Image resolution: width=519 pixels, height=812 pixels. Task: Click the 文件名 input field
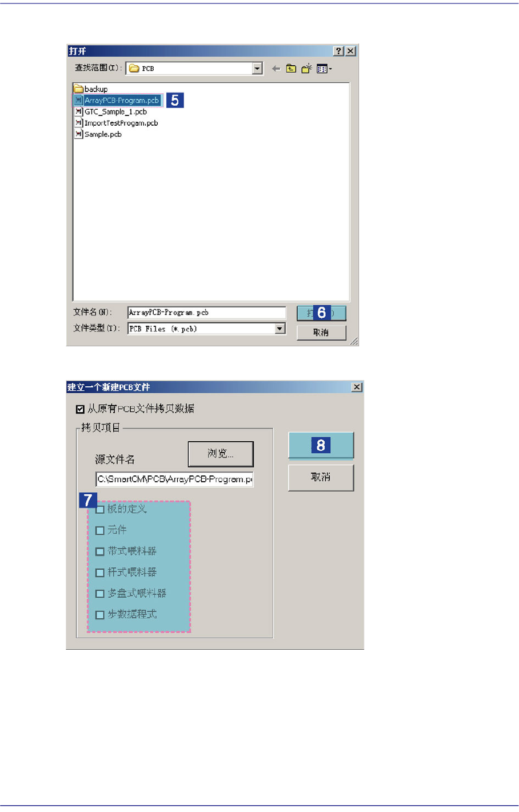point(206,313)
